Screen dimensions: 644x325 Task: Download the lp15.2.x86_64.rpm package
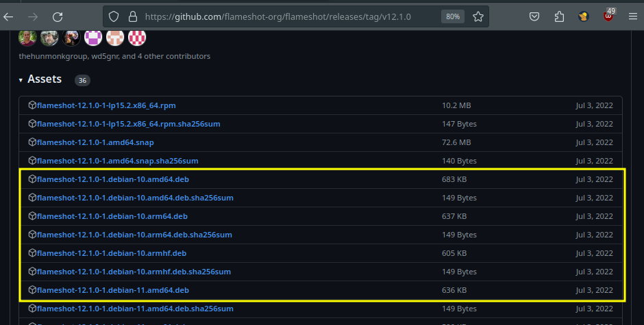click(x=106, y=105)
